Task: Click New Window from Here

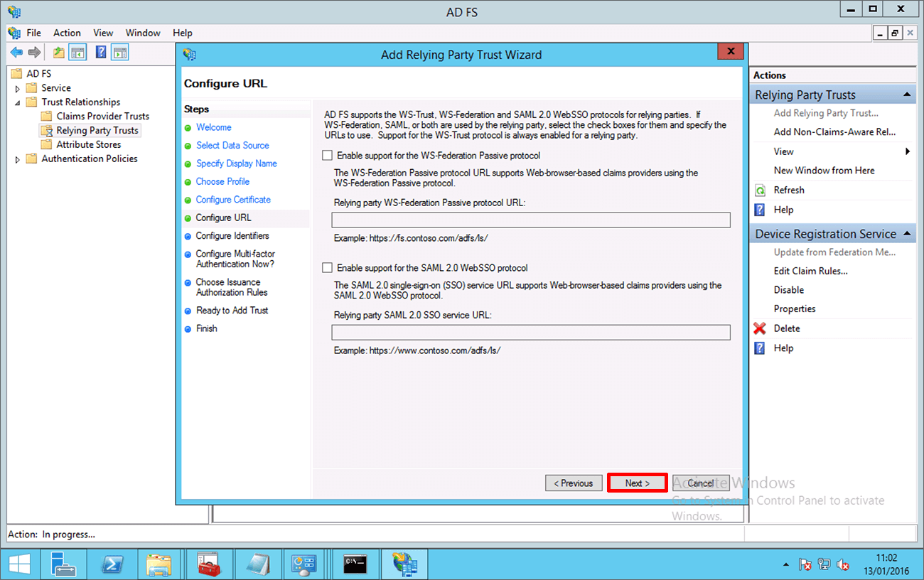Action: coord(824,171)
